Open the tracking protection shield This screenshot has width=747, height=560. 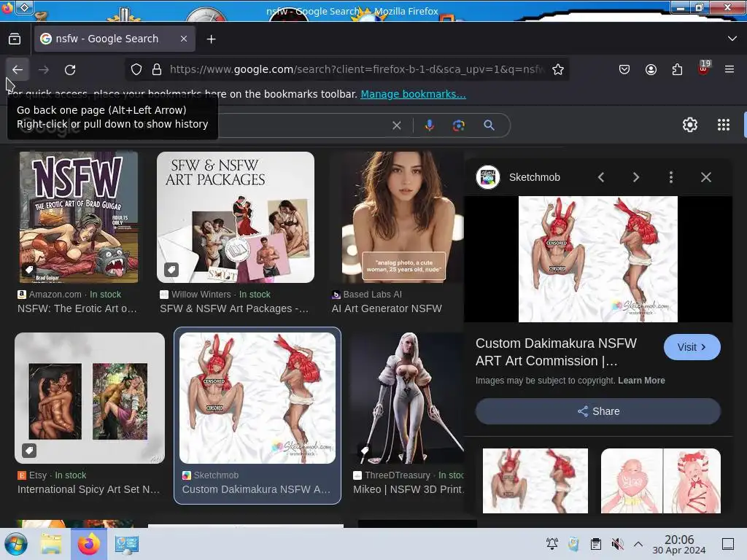136,69
